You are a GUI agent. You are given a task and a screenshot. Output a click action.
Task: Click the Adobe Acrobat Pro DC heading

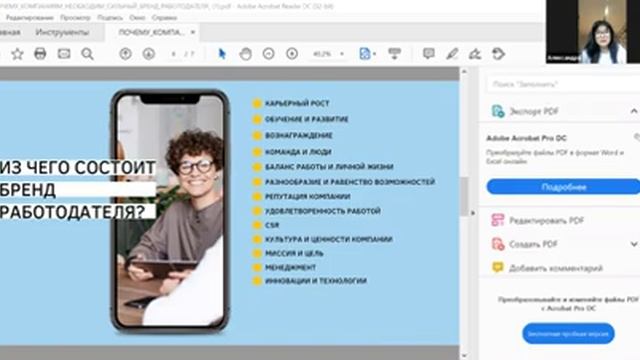pos(527,138)
